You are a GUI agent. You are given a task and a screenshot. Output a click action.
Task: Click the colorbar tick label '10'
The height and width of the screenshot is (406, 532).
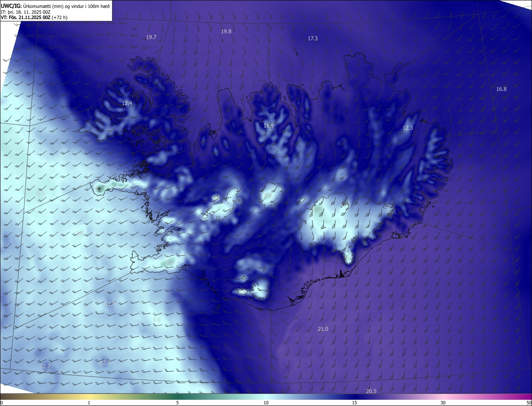coord(266,403)
